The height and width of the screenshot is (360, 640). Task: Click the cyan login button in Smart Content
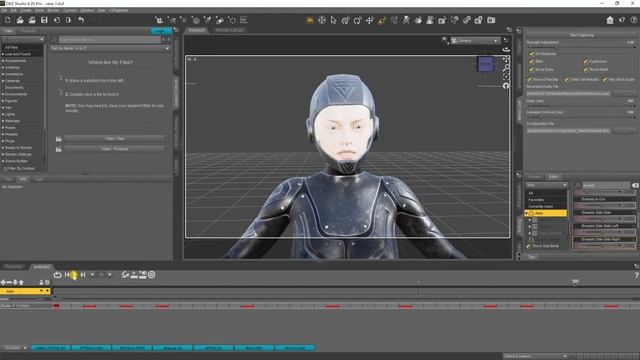161,31
